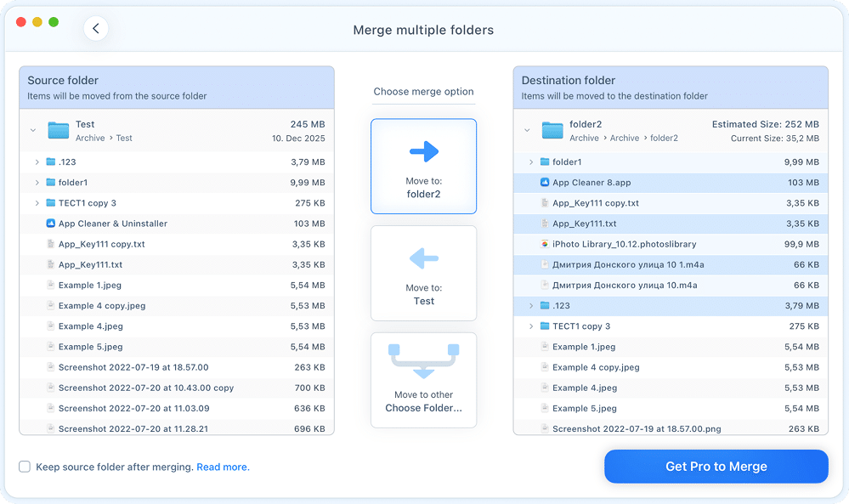
Task: Click App_Key111 copy.txt file icon in destination
Action: pos(545,203)
